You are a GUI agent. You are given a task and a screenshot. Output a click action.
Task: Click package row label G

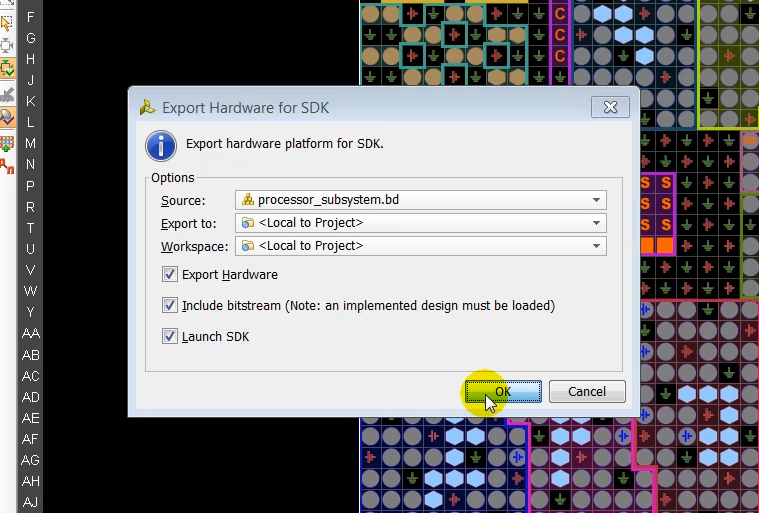click(30, 38)
